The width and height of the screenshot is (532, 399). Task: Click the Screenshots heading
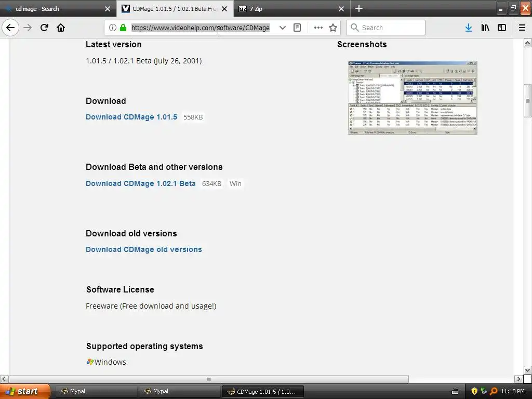pos(362,45)
